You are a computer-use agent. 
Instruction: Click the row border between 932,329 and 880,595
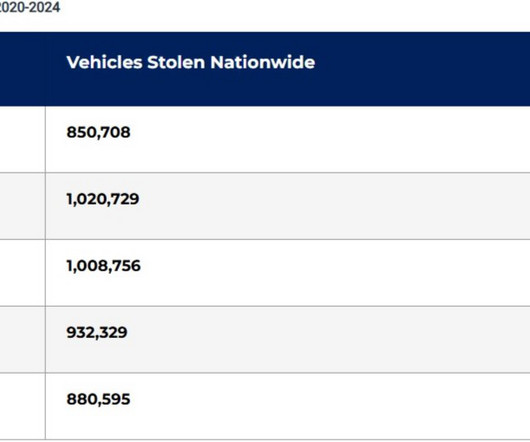click(265, 373)
